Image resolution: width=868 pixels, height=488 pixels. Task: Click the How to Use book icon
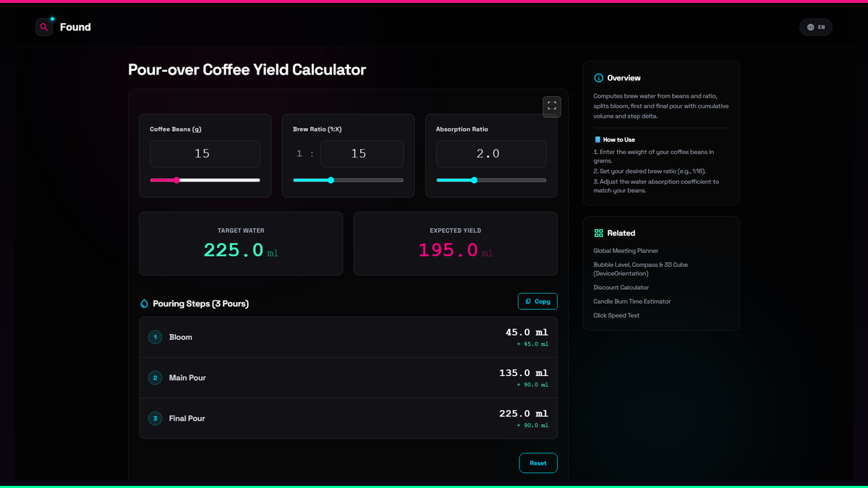pyautogui.click(x=597, y=140)
